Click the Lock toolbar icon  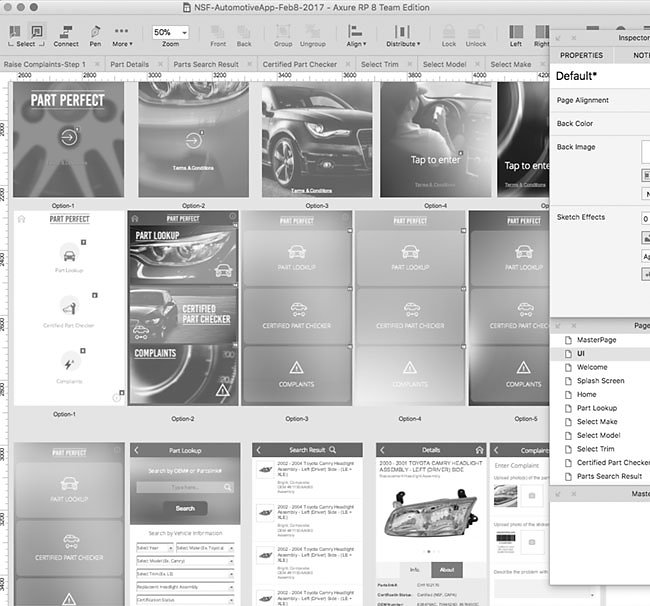[449, 36]
